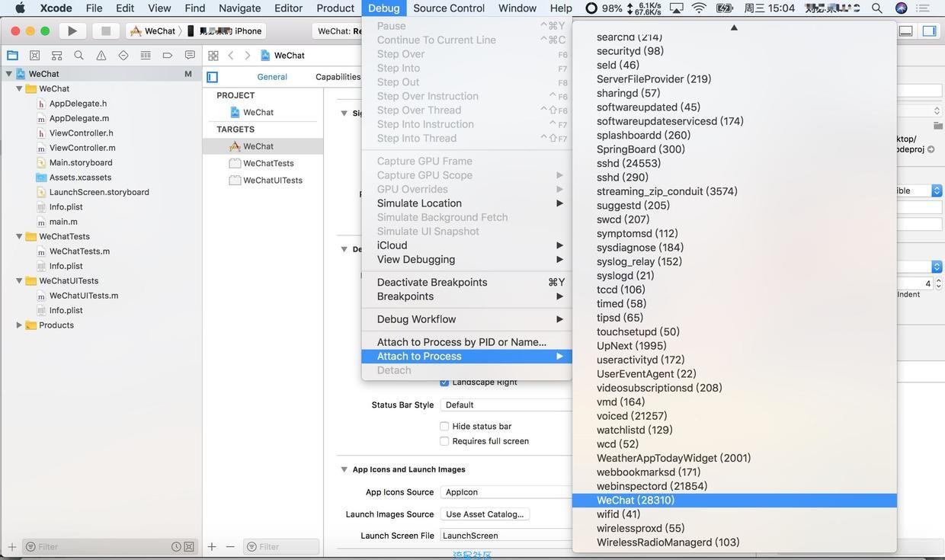This screenshot has height=560, width=945.
Task: Toggle the debug area panel button
Action: 906,31
